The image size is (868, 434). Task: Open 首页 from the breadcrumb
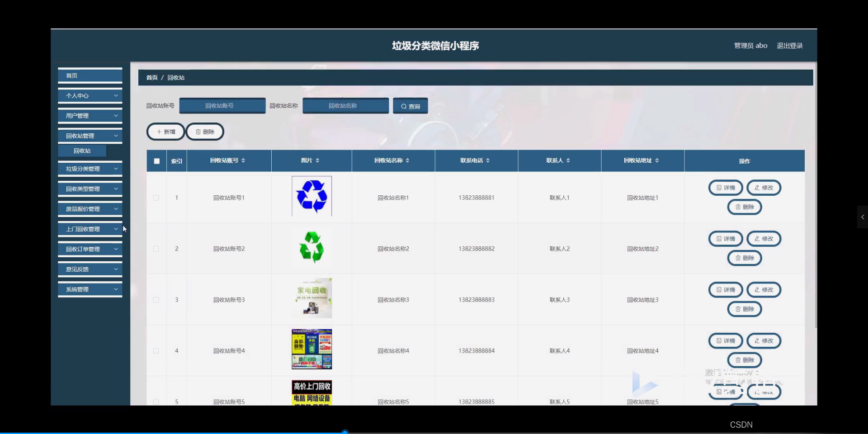click(x=151, y=77)
